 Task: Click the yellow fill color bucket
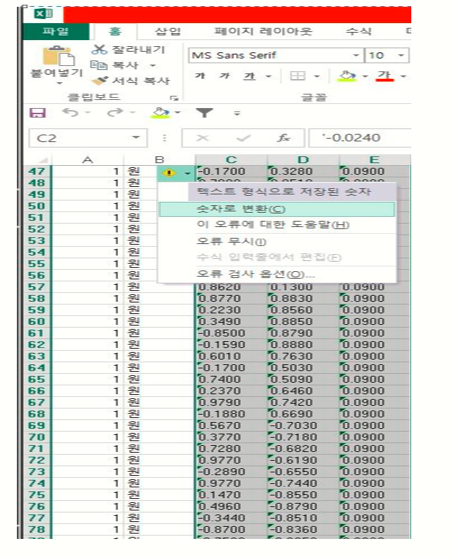point(347,76)
